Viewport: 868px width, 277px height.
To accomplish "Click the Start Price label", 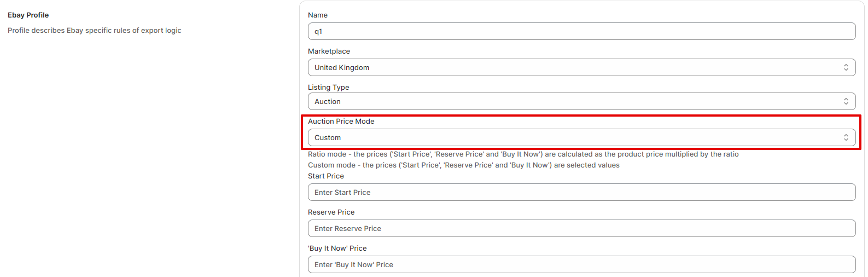I will pyautogui.click(x=326, y=176).
